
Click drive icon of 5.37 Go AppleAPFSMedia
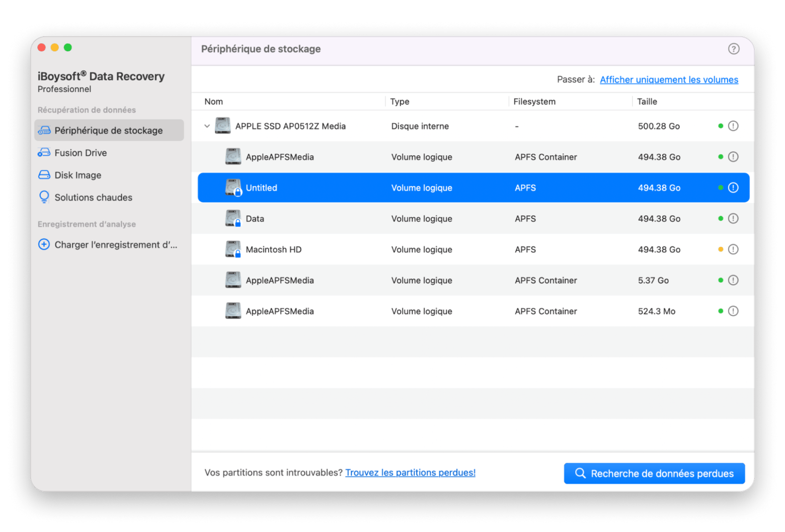click(x=233, y=280)
